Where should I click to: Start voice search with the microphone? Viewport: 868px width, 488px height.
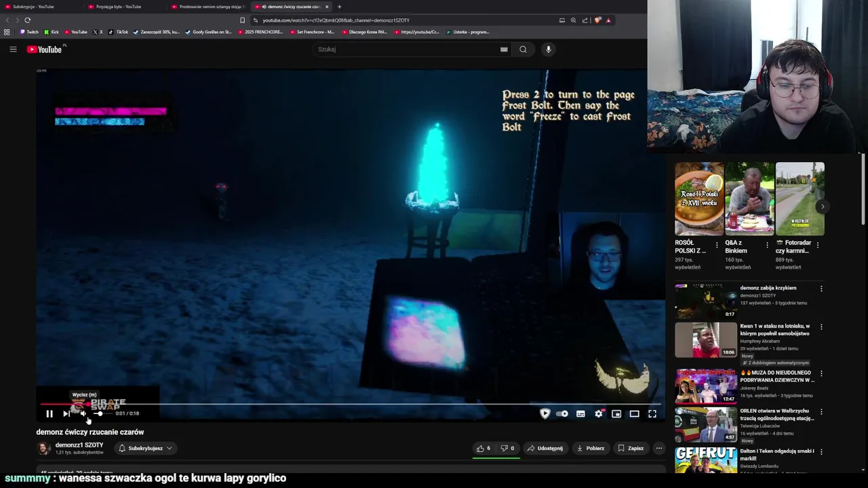click(549, 49)
